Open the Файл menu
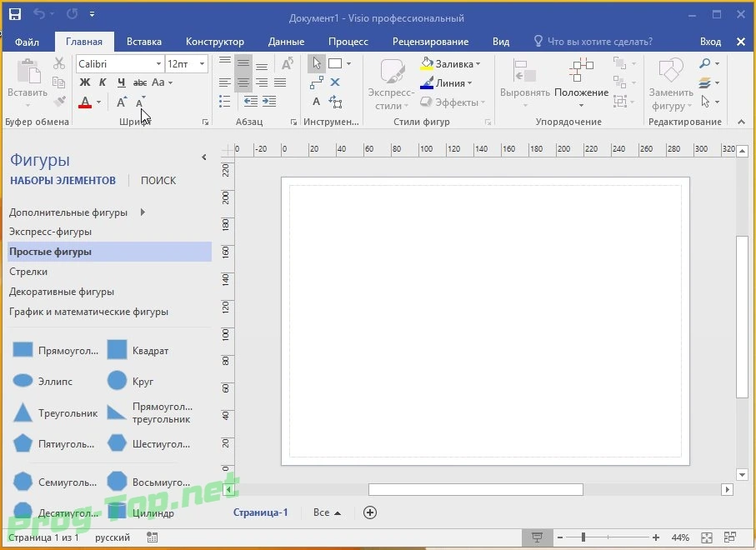The width and height of the screenshot is (756, 550). tap(27, 42)
